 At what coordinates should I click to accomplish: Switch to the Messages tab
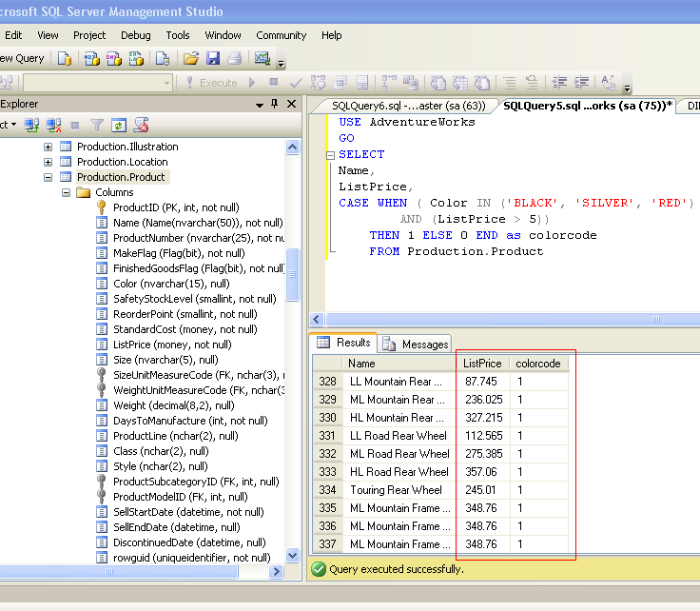click(416, 344)
